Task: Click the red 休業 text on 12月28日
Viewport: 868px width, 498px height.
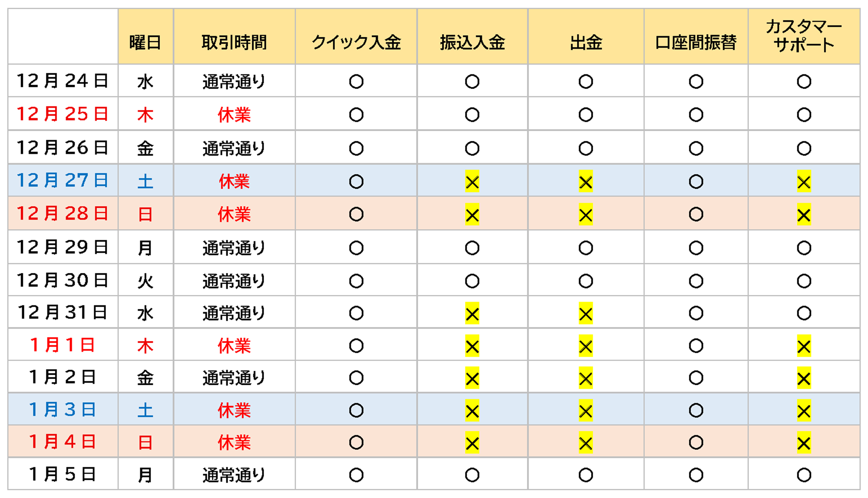Action: click(234, 214)
